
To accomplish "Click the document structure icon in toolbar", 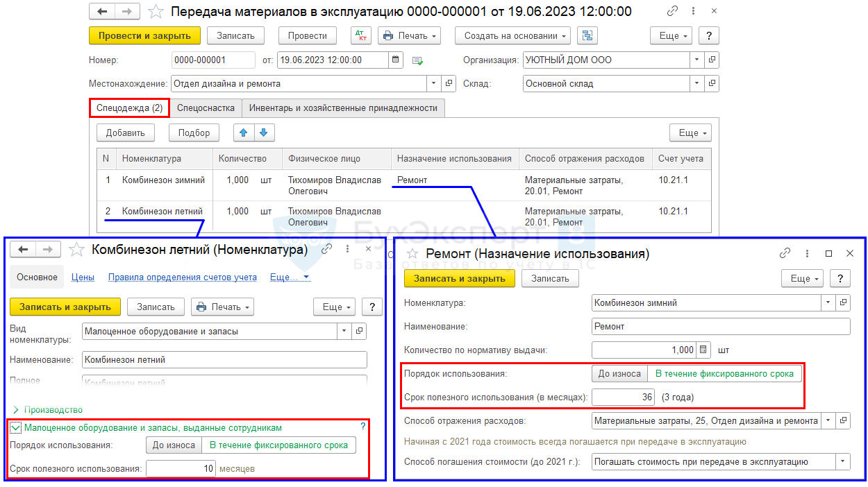I will 587,35.
